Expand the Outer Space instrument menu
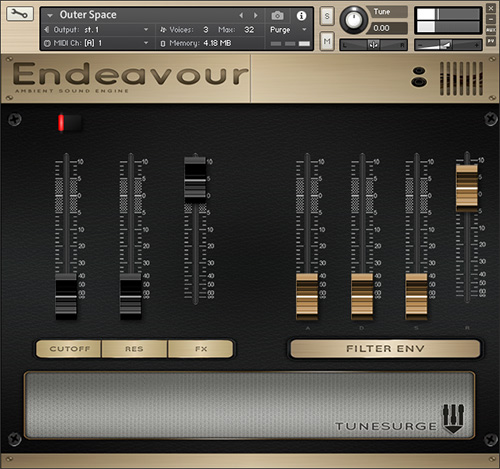The image size is (500, 469). [50, 15]
